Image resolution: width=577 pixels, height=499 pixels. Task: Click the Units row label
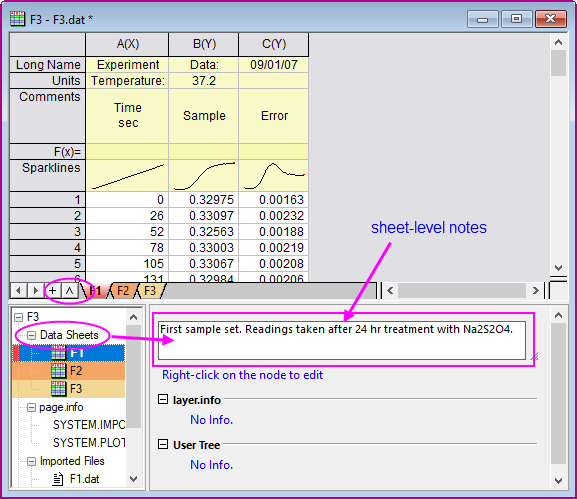point(47,81)
